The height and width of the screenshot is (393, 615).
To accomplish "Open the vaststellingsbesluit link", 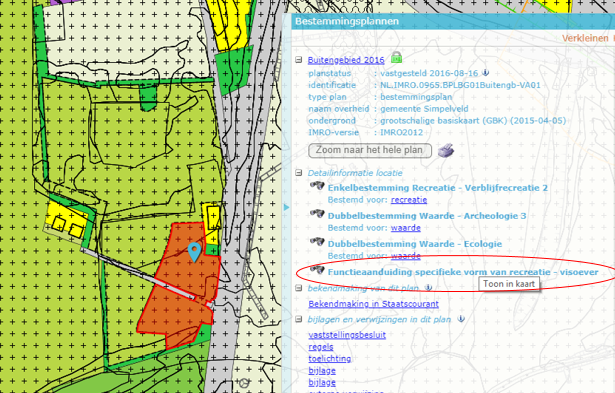I will tap(347, 335).
